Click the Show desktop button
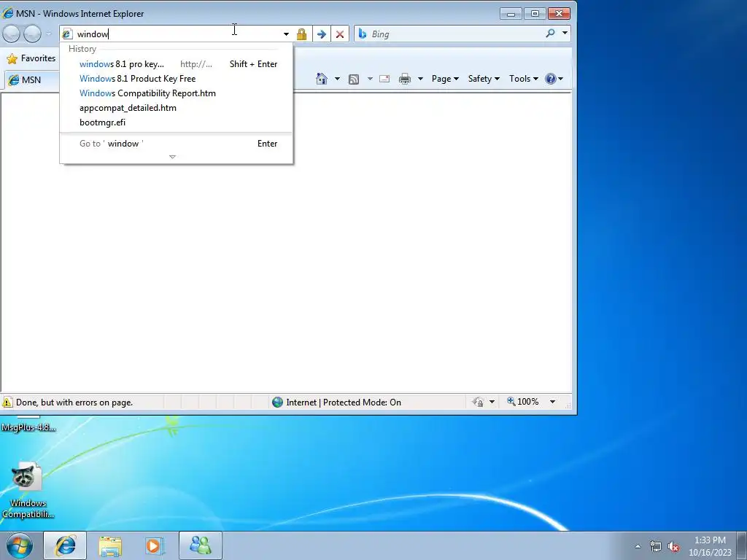This screenshot has width=747, height=560. [742, 545]
